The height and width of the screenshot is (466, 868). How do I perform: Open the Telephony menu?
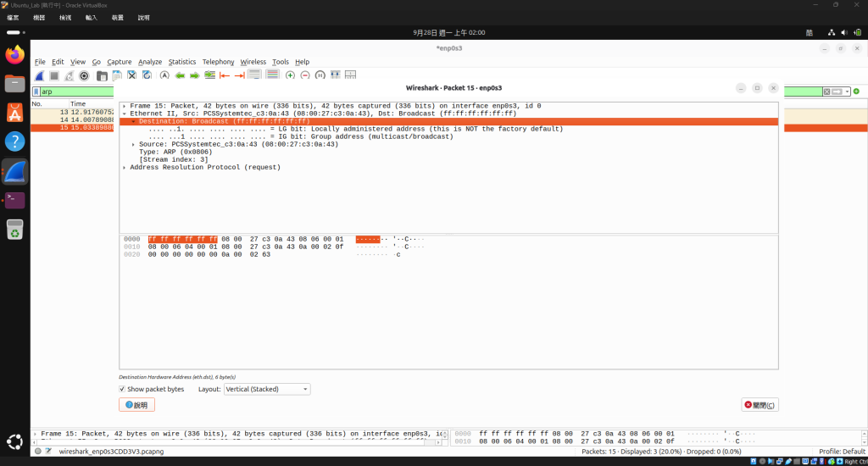tap(218, 62)
